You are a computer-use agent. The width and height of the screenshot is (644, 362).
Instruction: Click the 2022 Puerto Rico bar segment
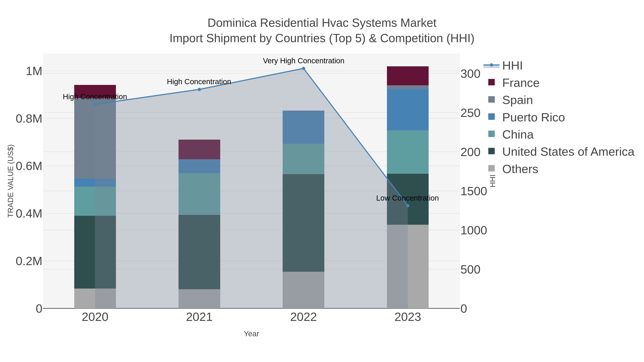coord(304,127)
